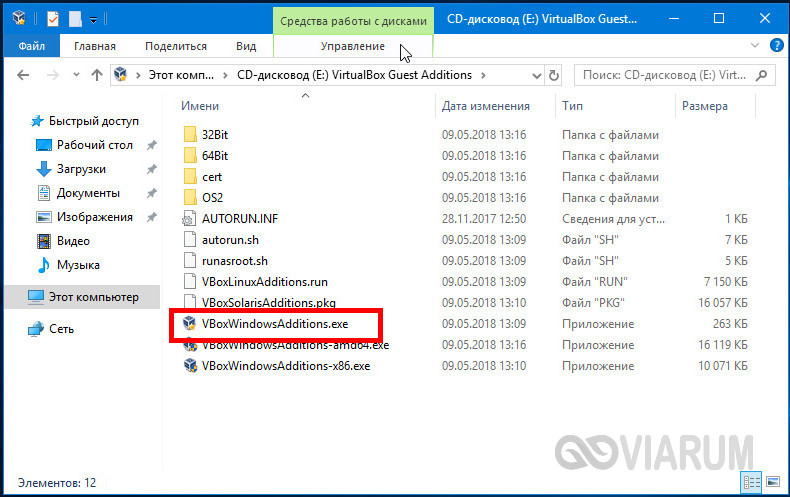The width and height of the screenshot is (790, 497).
Task: Click the pin icon next to Изображения
Action: coord(151,217)
